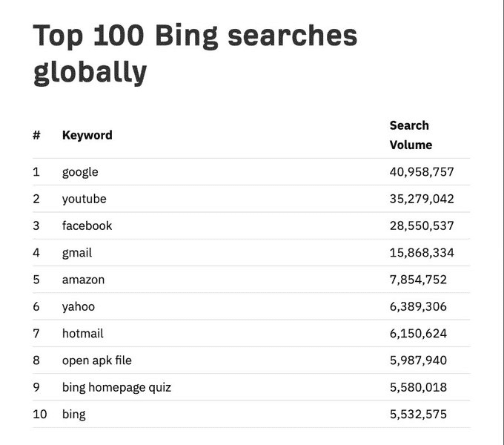Click search volume 35,279,042

pyautogui.click(x=422, y=199)
